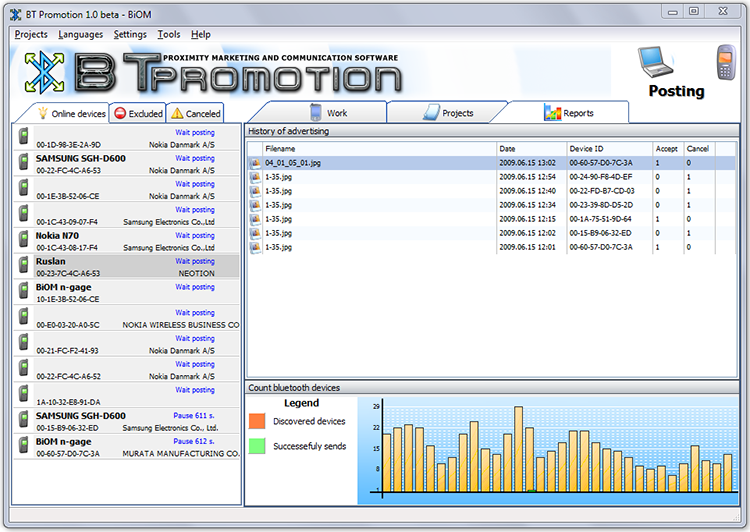Click file icon of 1-35.jpg dated 12:40

256,191
